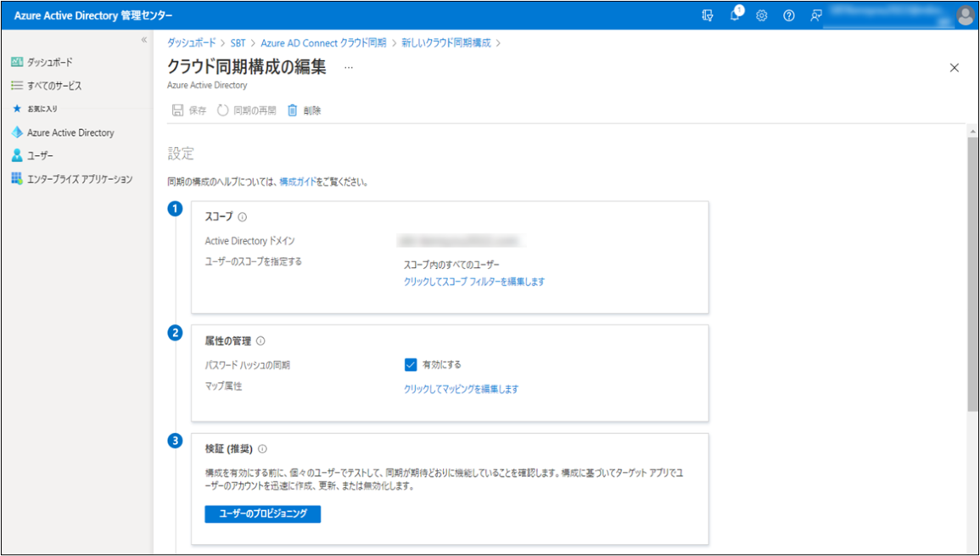Open the directory and subscription filter icon
This screenshot has height=556, width=980.
pos(708,15)
